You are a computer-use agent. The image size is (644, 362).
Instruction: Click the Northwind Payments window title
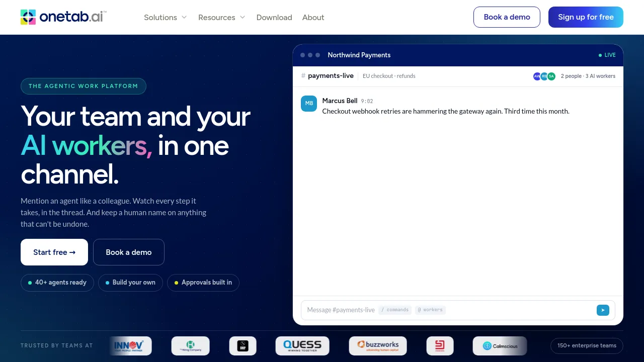pyautogui.click(x=359, y=55)
